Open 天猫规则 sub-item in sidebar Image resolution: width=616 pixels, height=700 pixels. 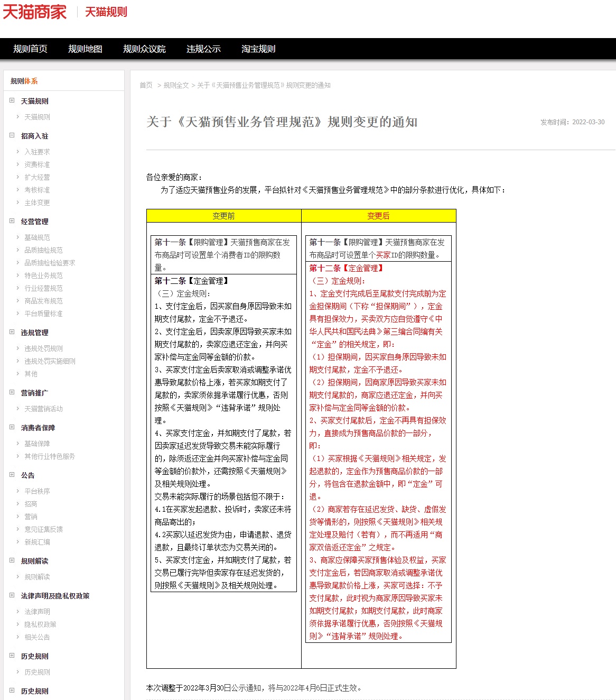(x=37, y=117)
